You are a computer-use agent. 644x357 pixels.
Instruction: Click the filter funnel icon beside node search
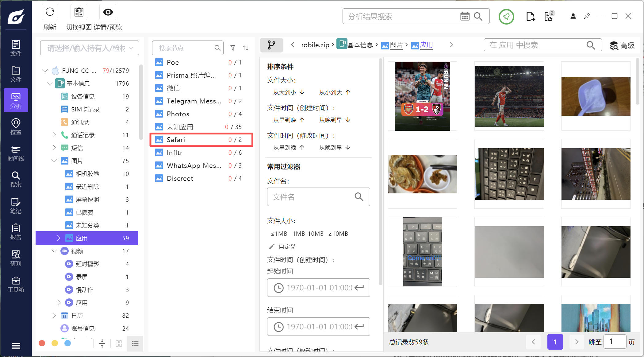point(233,48)
